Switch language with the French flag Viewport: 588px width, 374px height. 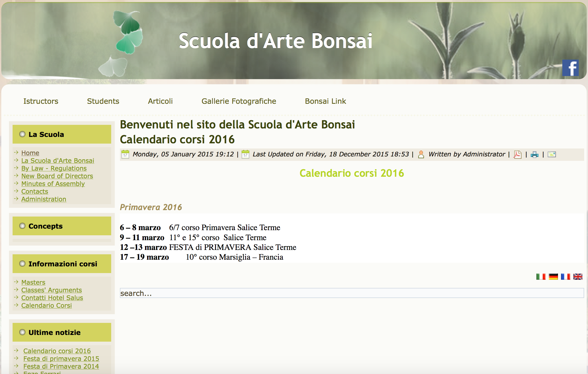point(565,277)
